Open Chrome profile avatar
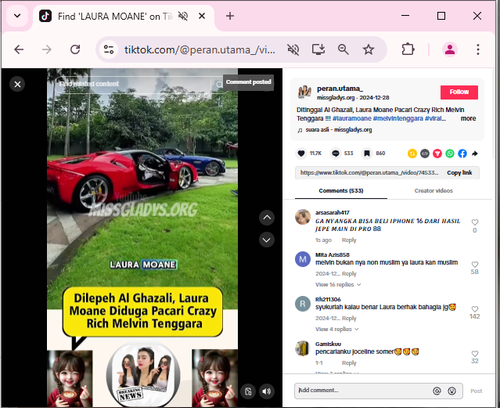The image size is (500, 408). (x=450, y=50)
